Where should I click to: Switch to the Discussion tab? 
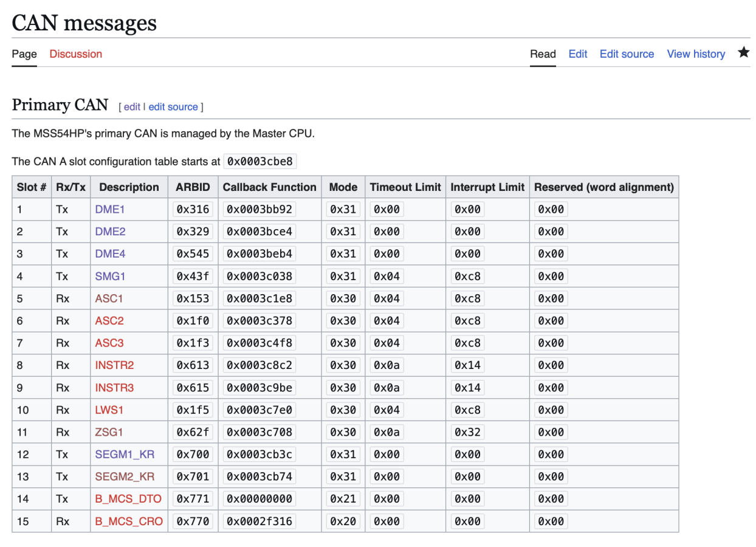click(x=75, y=53)
